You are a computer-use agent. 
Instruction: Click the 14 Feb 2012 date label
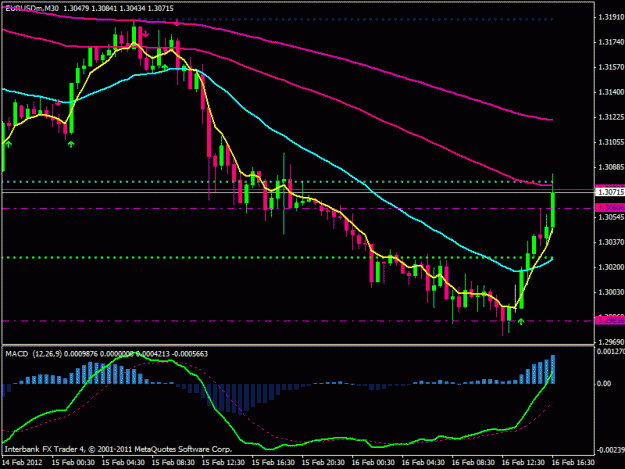coord(22,463)
